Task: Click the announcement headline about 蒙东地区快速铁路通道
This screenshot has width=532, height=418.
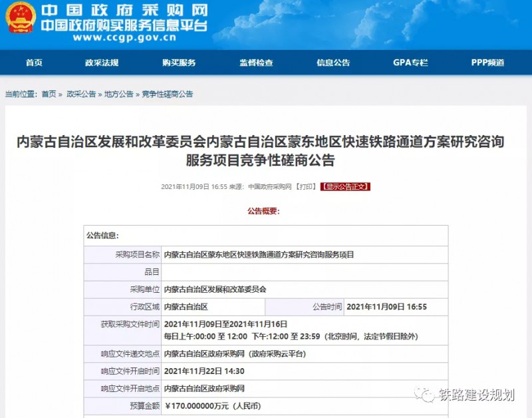Action: click(260, 151)
